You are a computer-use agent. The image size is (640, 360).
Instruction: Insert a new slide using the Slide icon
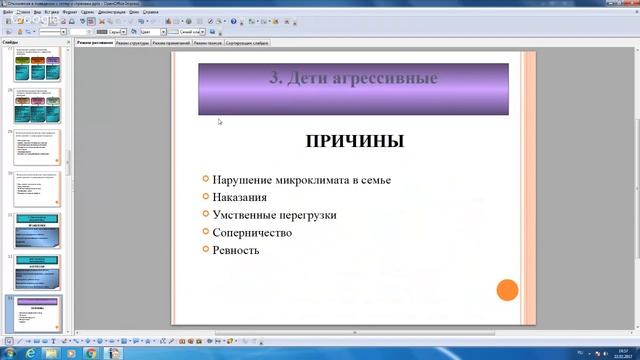251,21
